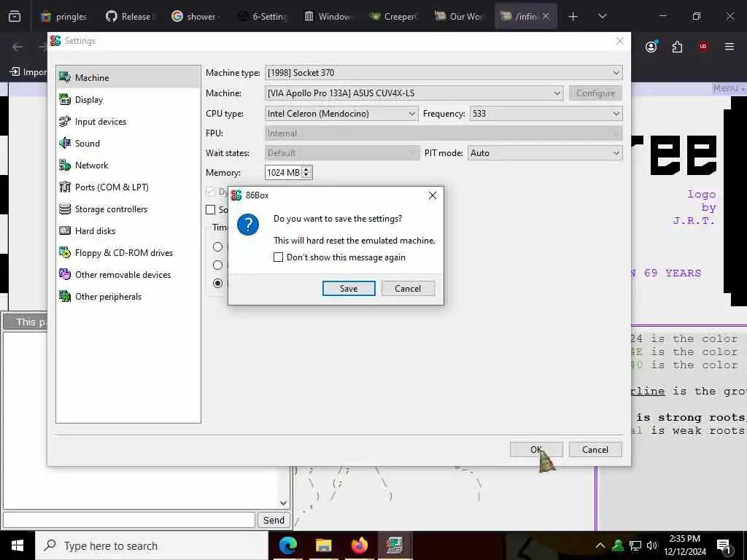Open the Machine type dropdown
Viewport: 747px width, 560px height.
click(x=444, y=72)
